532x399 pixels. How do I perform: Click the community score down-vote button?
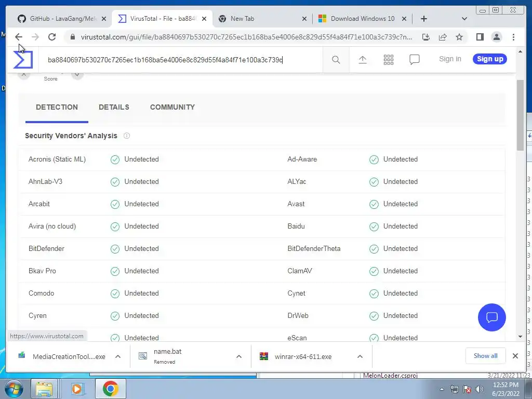77,75
